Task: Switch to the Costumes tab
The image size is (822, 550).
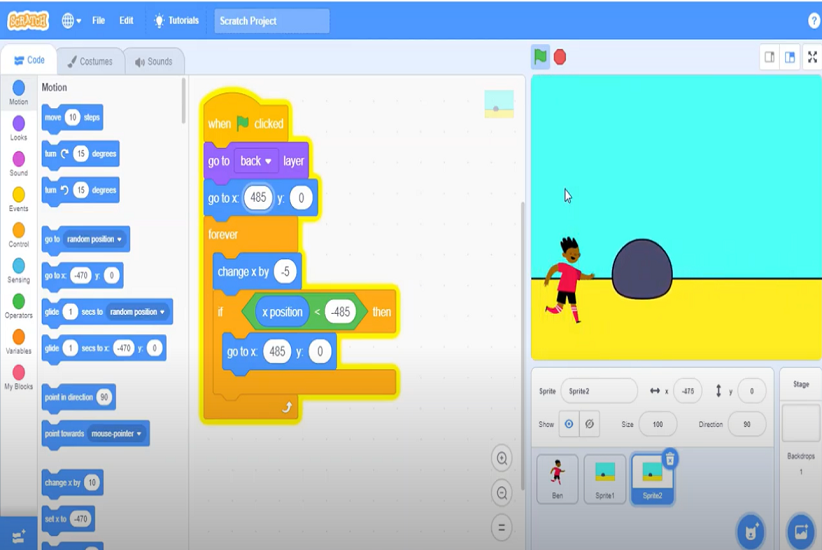Action: [x=90, y=61]
